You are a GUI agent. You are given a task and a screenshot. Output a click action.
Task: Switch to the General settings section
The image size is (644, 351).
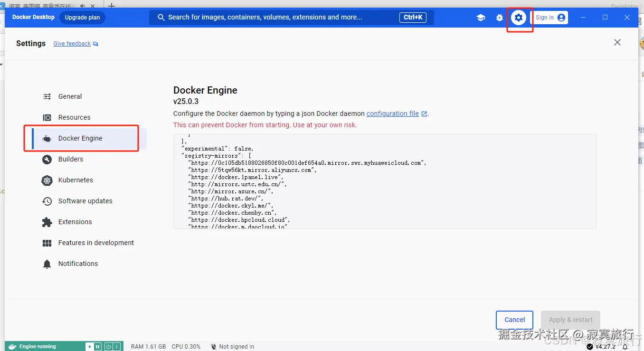[x=47, y=96]
